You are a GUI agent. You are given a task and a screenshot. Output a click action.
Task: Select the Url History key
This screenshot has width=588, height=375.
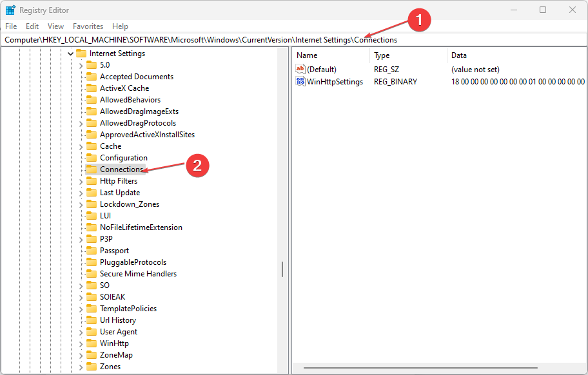point(118,320)
